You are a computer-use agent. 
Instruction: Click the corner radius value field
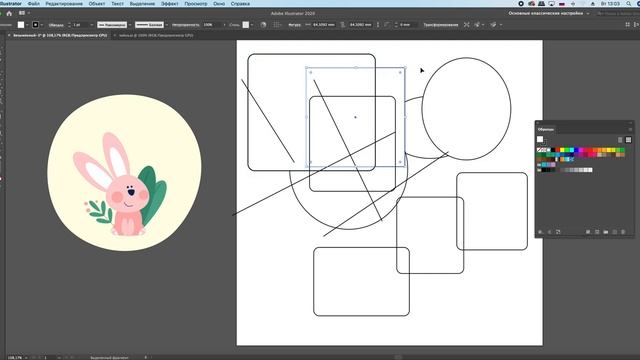(408, 25)
